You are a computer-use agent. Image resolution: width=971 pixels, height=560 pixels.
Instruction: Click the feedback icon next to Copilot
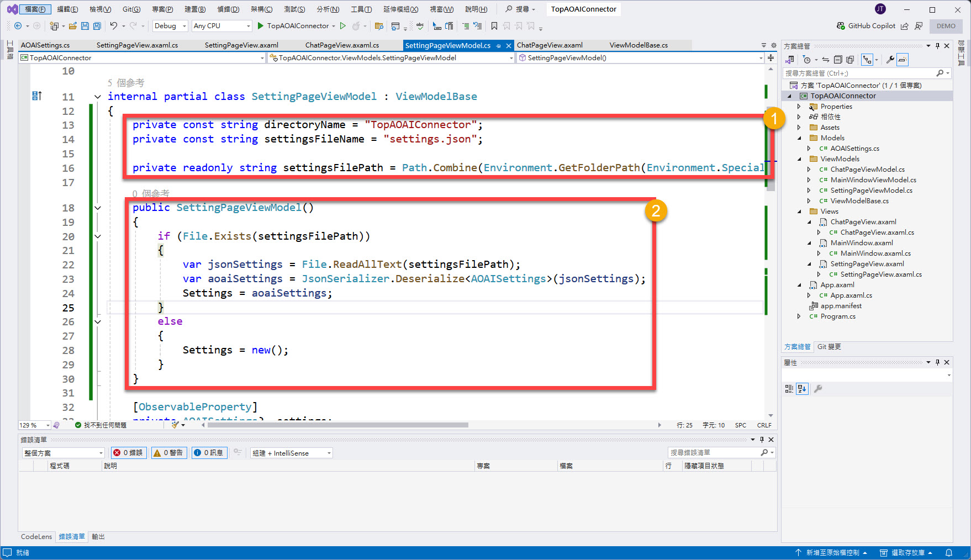(x=919, y=26)
